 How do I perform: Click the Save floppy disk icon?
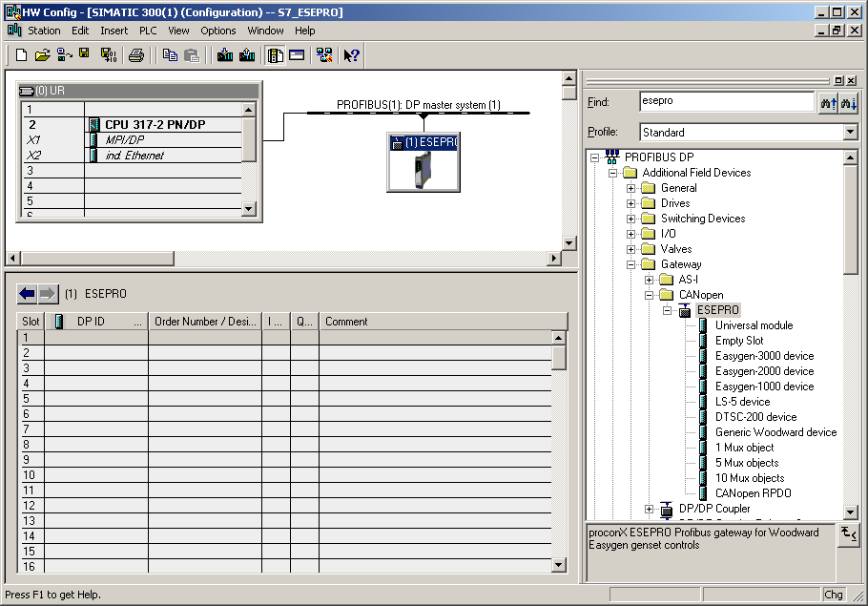84,53
